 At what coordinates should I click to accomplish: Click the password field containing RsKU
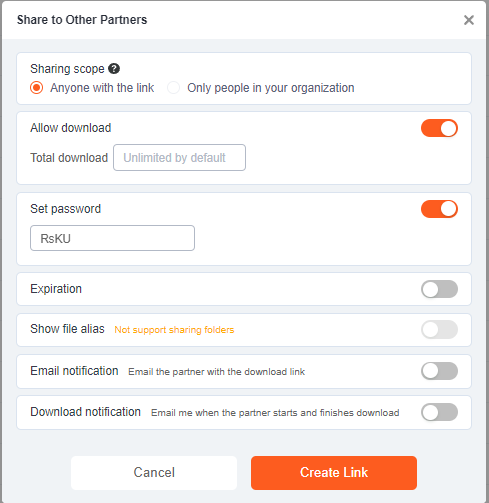click(112, 238)
